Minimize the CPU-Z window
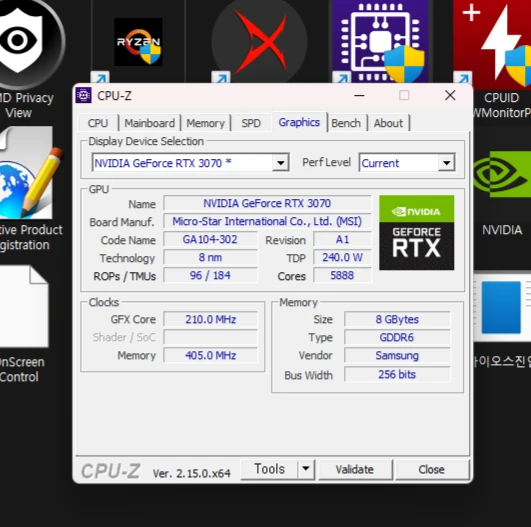 (359, 96)
